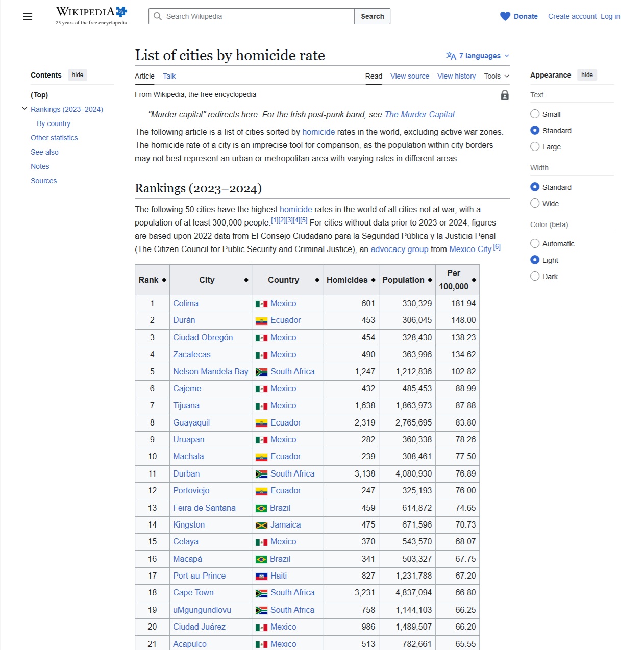
Task: Click Brazil flag in Macapá row
Action: click(261, 559)
